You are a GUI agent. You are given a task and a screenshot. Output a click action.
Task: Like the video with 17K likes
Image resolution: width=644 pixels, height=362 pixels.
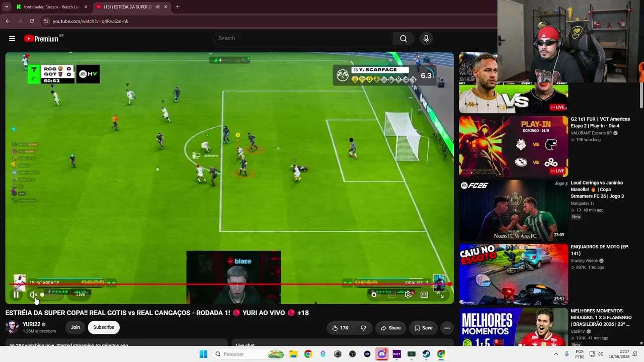coord(340,328)
